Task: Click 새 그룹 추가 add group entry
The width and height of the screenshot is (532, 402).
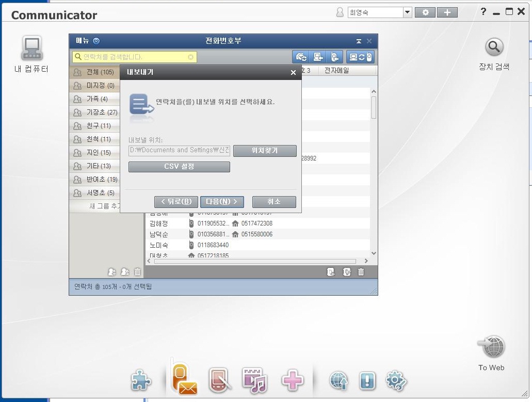Action: (x=105, y=206)
